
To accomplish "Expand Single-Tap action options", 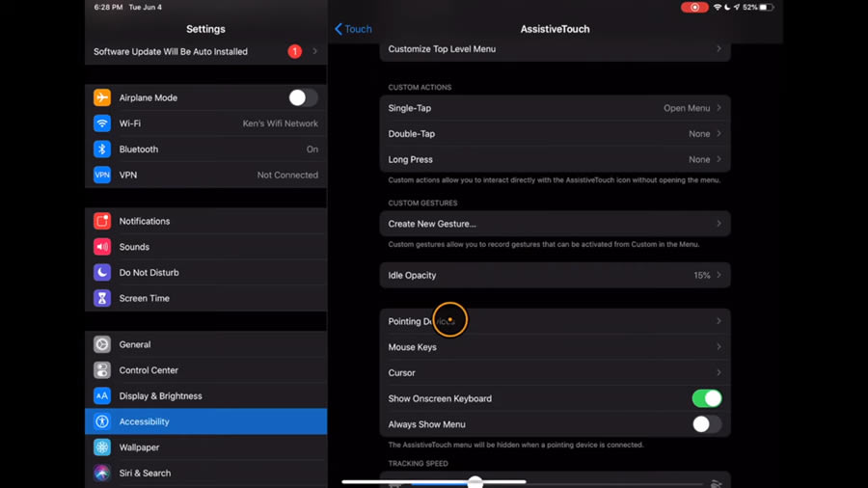I will (x=555, y=108).
